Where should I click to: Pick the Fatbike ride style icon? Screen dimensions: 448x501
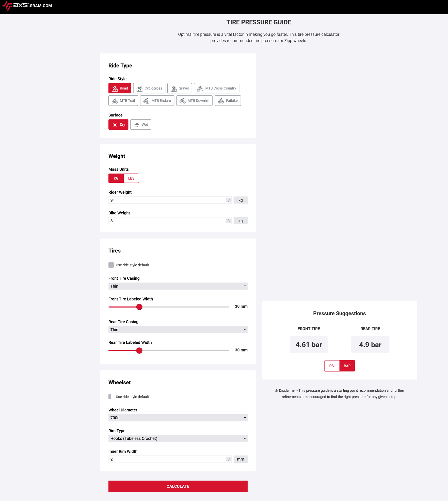coord(221,101)
